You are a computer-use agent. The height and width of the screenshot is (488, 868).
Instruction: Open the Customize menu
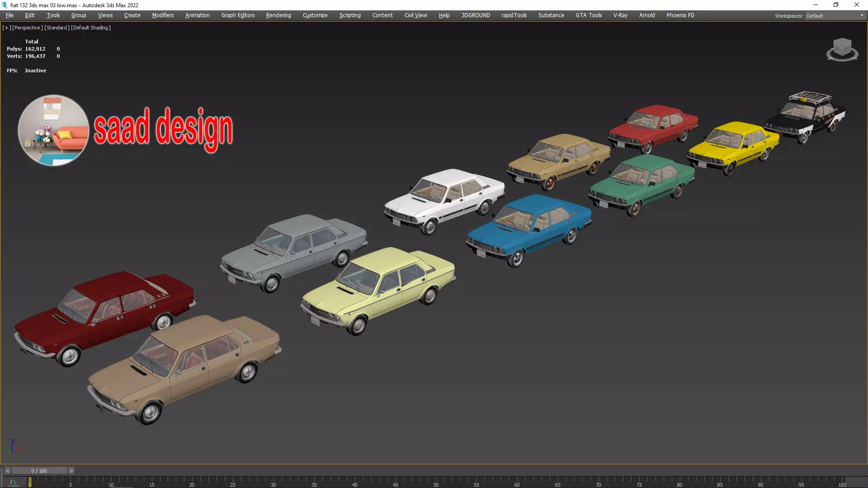(x=315, y=15)
